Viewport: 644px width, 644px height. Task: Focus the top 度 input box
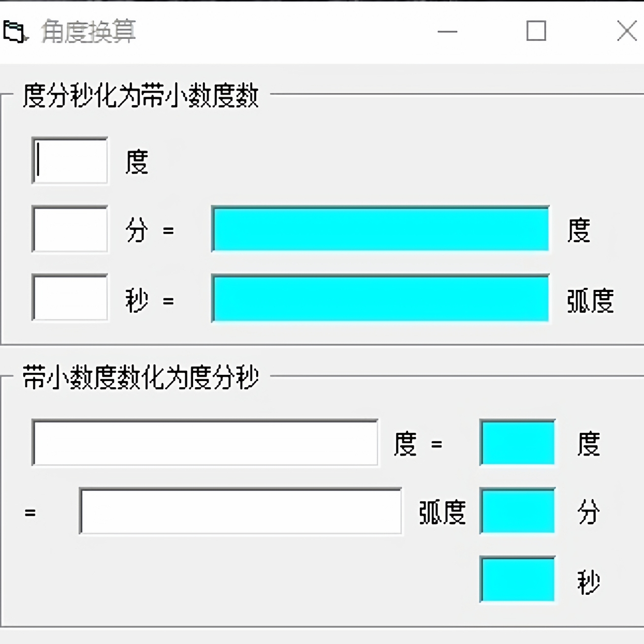coord(70,161)
